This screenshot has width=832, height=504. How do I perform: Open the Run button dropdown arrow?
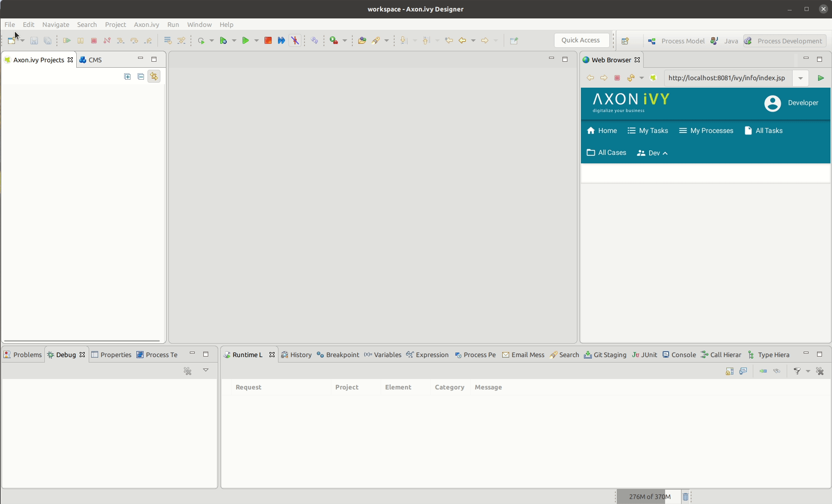256,41
